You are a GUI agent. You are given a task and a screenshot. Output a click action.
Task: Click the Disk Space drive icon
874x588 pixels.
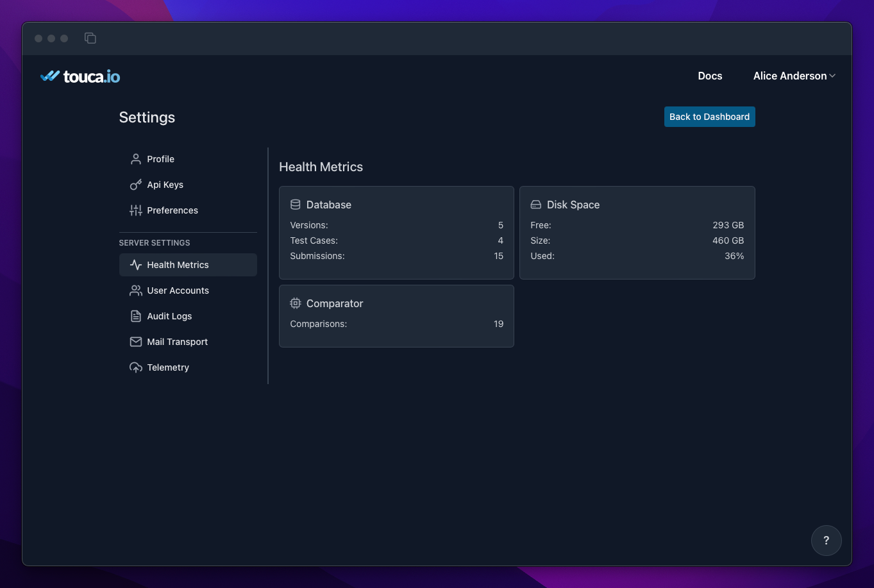coord(536,205)
